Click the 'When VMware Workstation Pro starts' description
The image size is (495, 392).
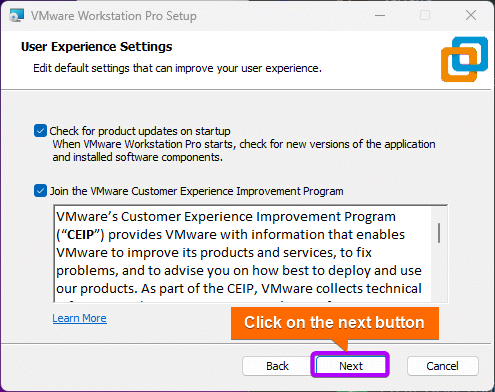(x=244, y=151)
